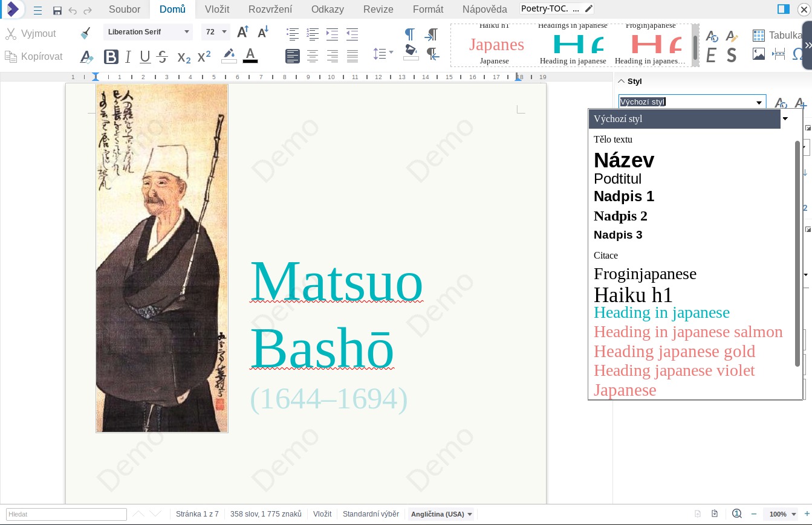The image size is (812, 525).
Task: Click Kopírovat (copy) button
Action: [34, 56]
